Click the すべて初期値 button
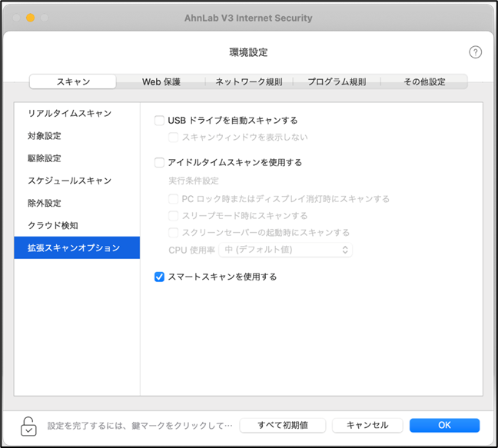This screenshot has width=498, height=448. tap(283, 425)
